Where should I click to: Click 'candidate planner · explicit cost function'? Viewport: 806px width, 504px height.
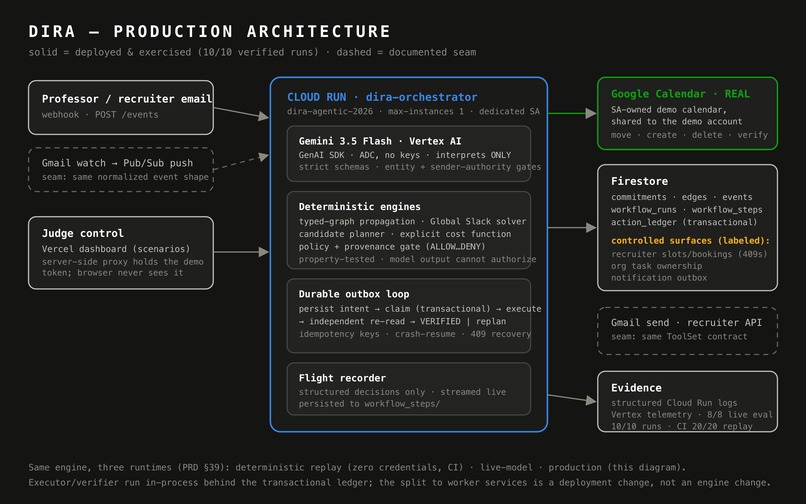405,234
